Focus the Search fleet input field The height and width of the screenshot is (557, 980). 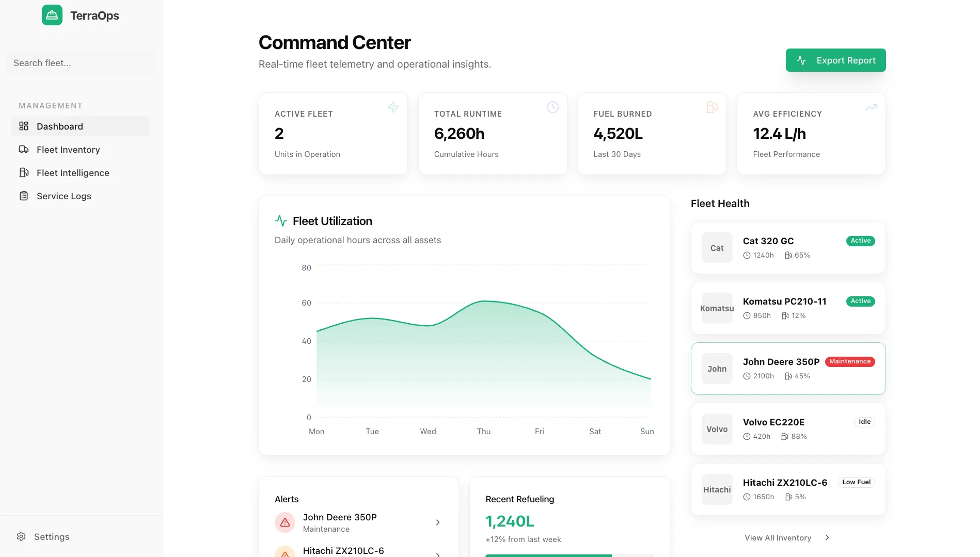click(x=81, y=63)
